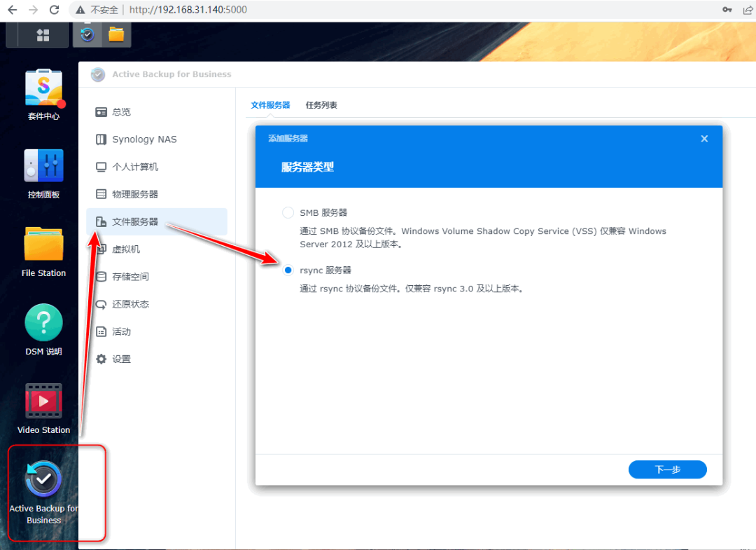Click the Active Backup taskbar icon
The height and width of the screenshot is (550, 756).
pyautogui.click(x=87, y=34)
